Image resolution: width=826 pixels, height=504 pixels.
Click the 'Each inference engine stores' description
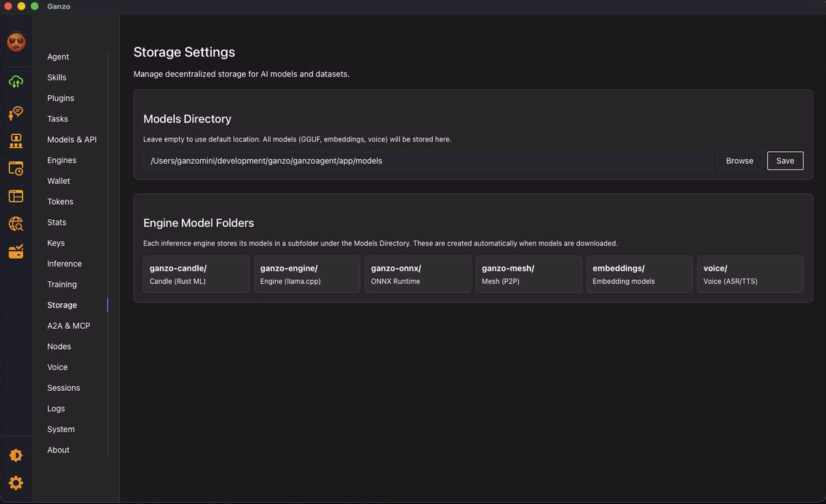tap(380, 244)
